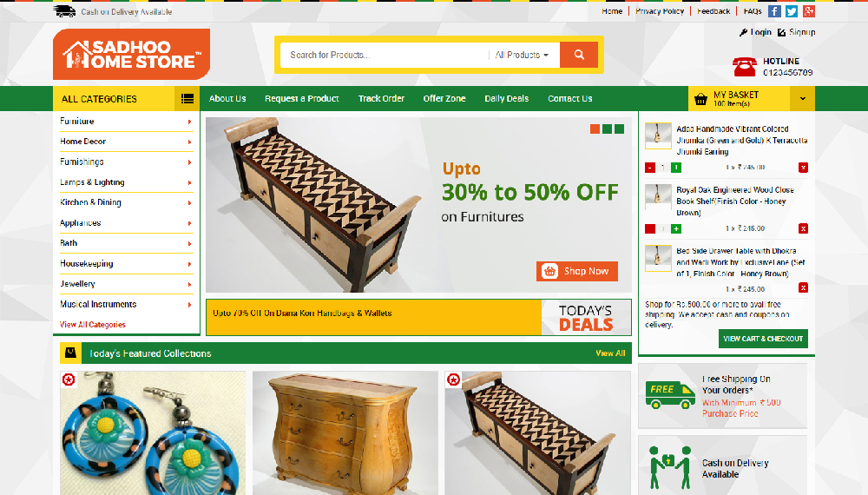
Task: Click the My Basket cart icon
Action: [x=700, y=99]
